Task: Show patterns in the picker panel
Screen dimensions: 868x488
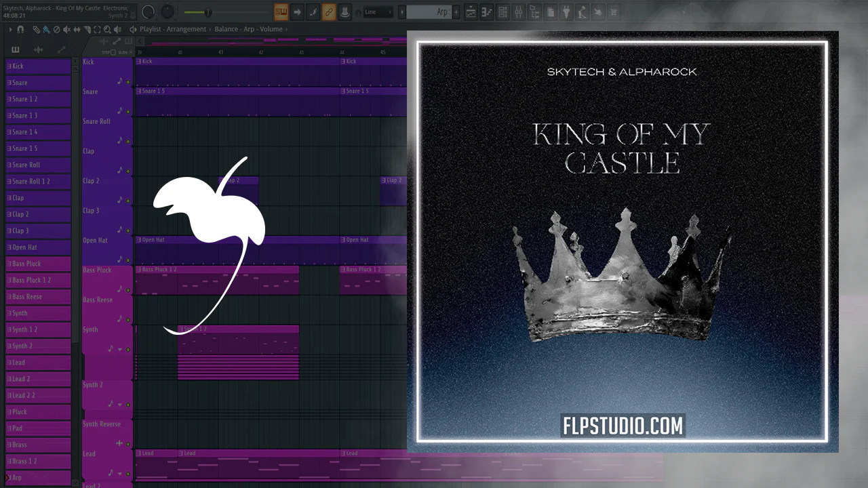Action: tap(16, 49)
